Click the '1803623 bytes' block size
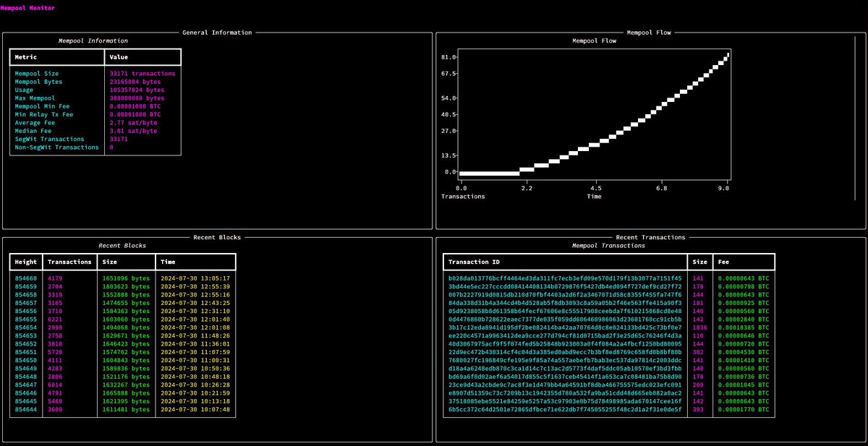This screenshot has height=446, width=868. coord(126,286)
